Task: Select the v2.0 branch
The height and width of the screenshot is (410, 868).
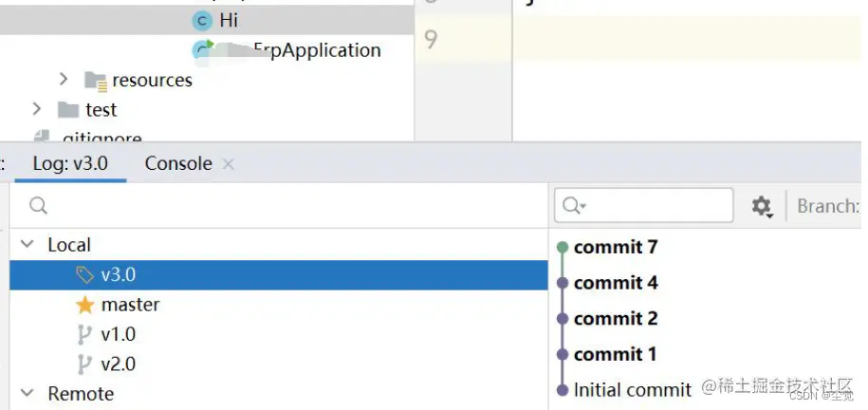Action: pos(118,364)
